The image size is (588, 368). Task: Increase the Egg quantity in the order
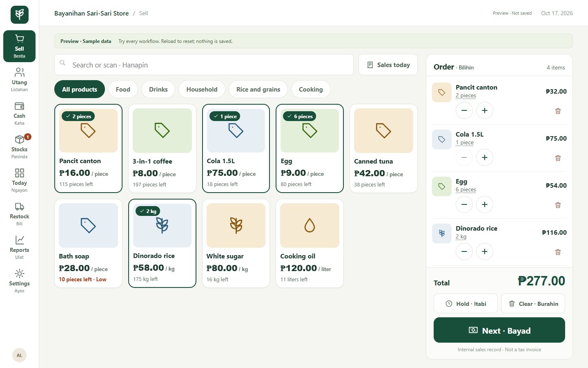point(485,204)
